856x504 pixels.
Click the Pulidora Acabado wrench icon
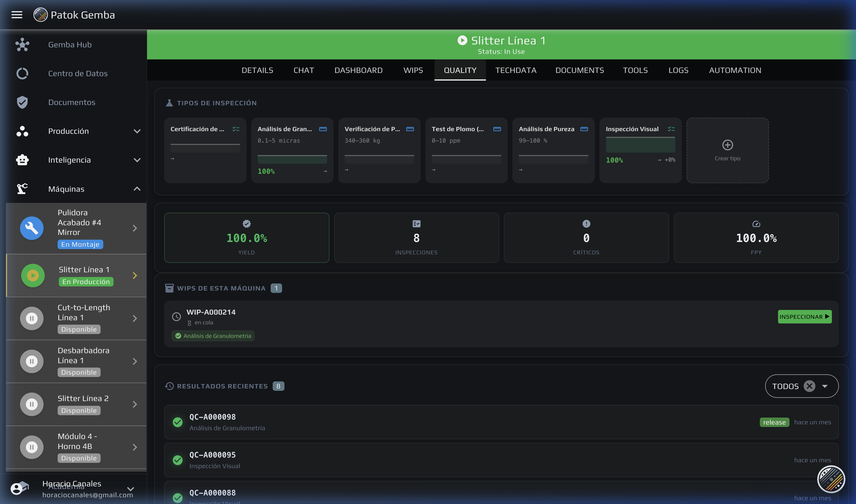click(x=31, y=228)
